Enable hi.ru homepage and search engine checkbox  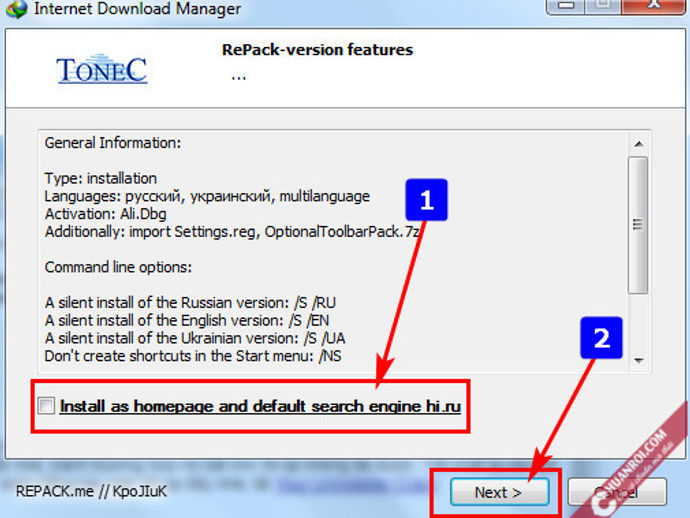[x=46, y=405]
